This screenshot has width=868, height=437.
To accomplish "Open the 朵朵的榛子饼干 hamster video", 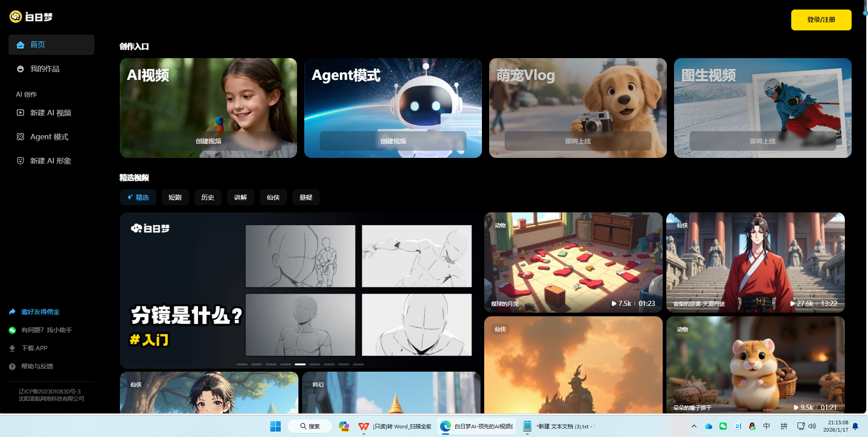I will (755, 365).
